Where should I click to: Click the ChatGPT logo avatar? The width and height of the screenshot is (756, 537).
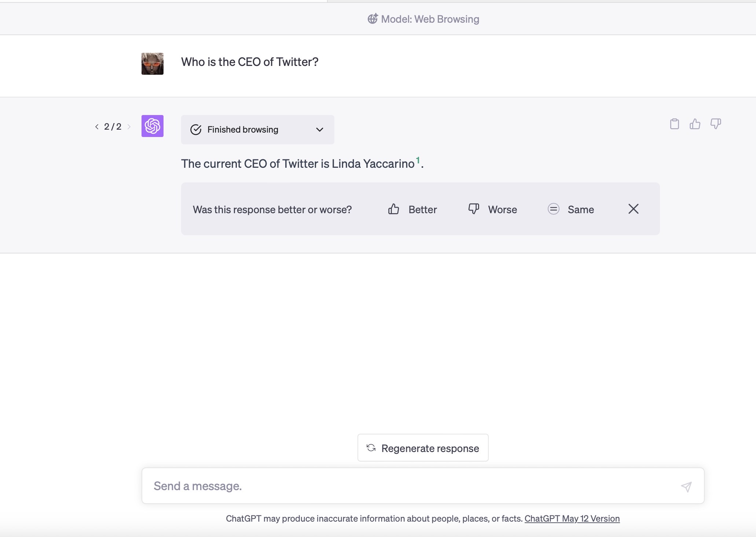(x=153, y=126)
